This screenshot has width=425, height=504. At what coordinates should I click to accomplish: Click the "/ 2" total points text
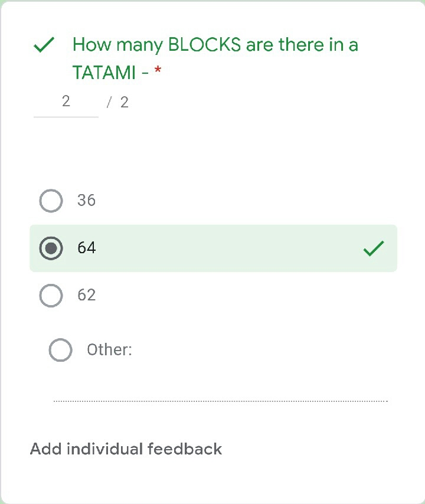[118, 103]
